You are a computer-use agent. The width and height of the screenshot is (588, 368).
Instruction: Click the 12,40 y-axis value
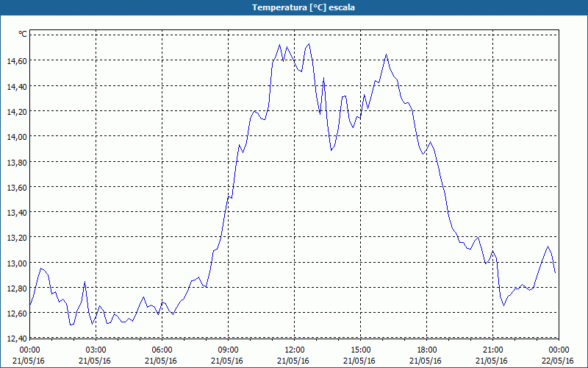pyautogui.click(x=17, y=339)
